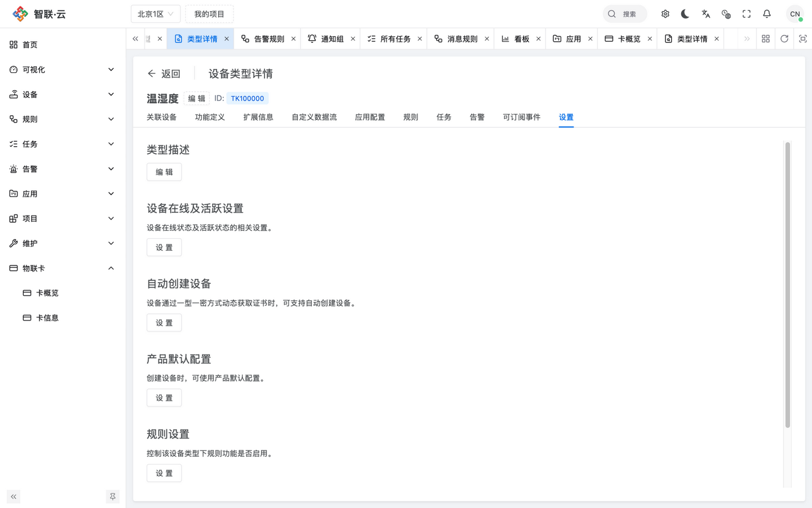Close the 所有任务 page tab
812x508 pixels.
coord(420,39)
